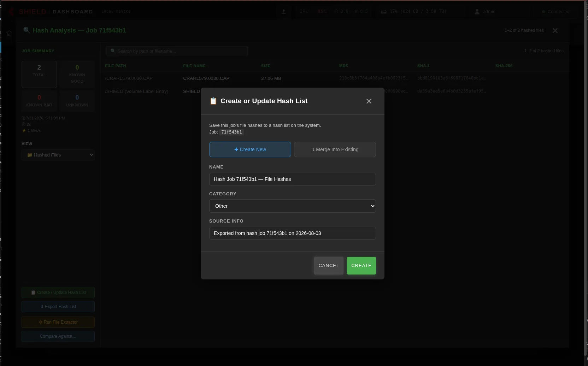Sort by the File Name column header
The image size is (588, 366).
click(x=194, y=66)
